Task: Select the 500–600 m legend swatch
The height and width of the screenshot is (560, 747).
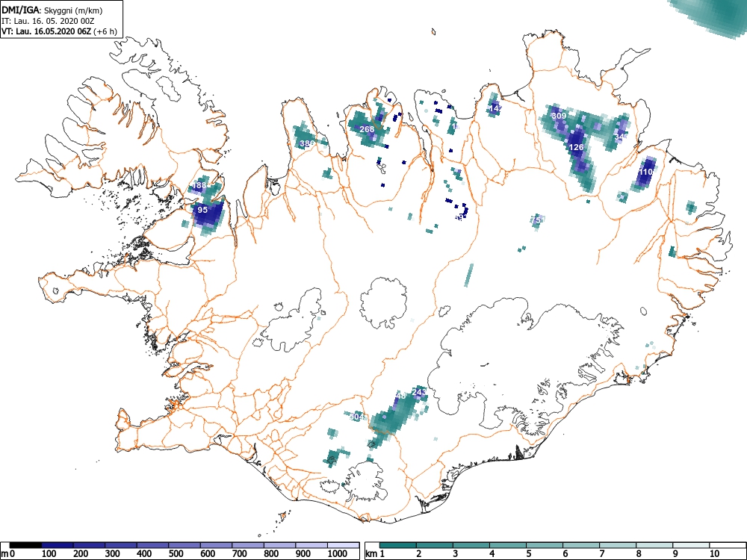Action: (x=185, y=545)
